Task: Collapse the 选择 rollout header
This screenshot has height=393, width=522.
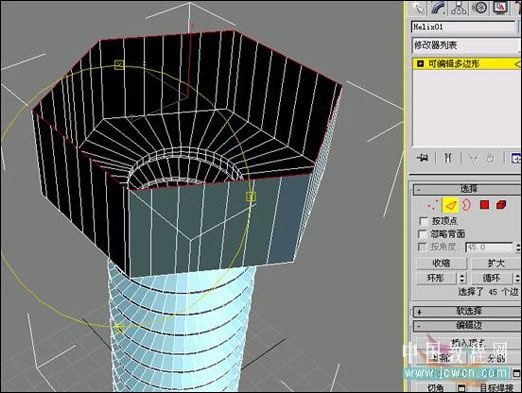Action: coord(467,189)
